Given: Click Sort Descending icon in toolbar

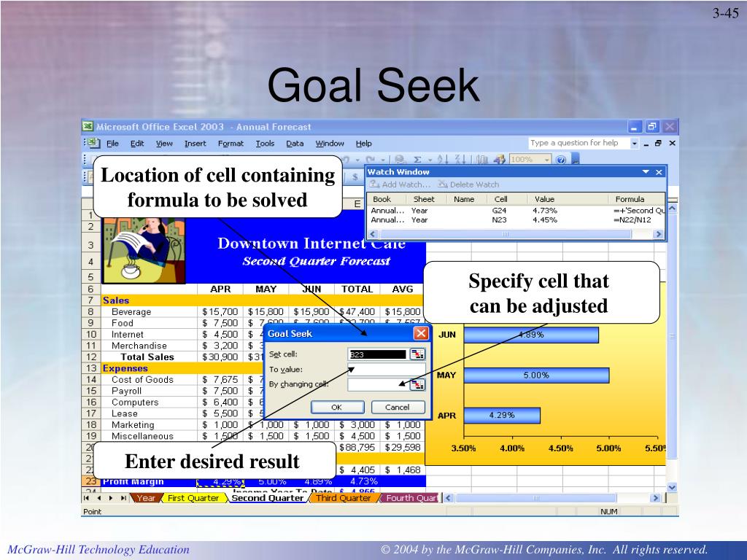Looking at the screenshot, I should (x=460, y=160).
